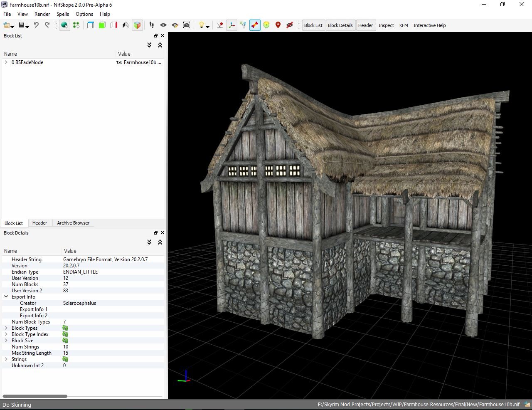Toggle the Block List toolbar button
The height and width of the screenshot is (410, 532).
coord(313,25)
